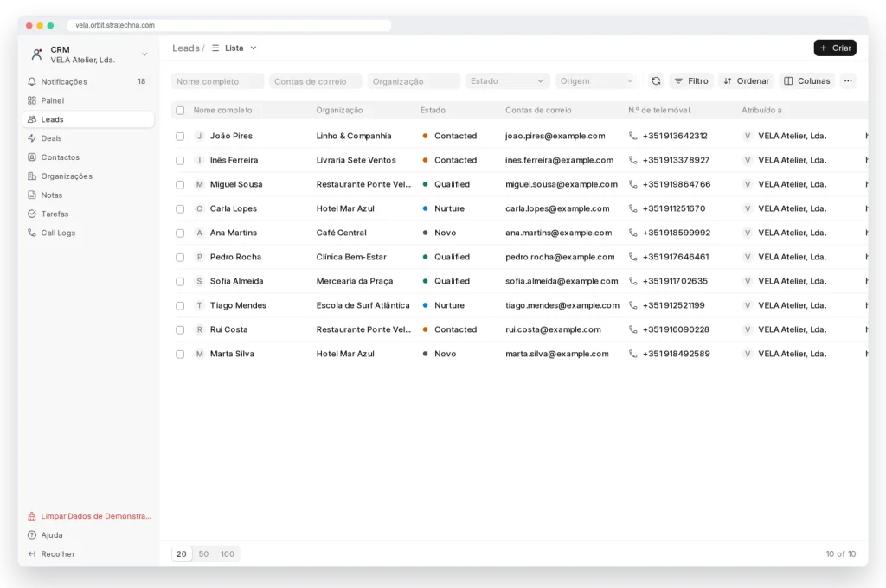Tick the Ana Martins checkbox

[180, 233]
